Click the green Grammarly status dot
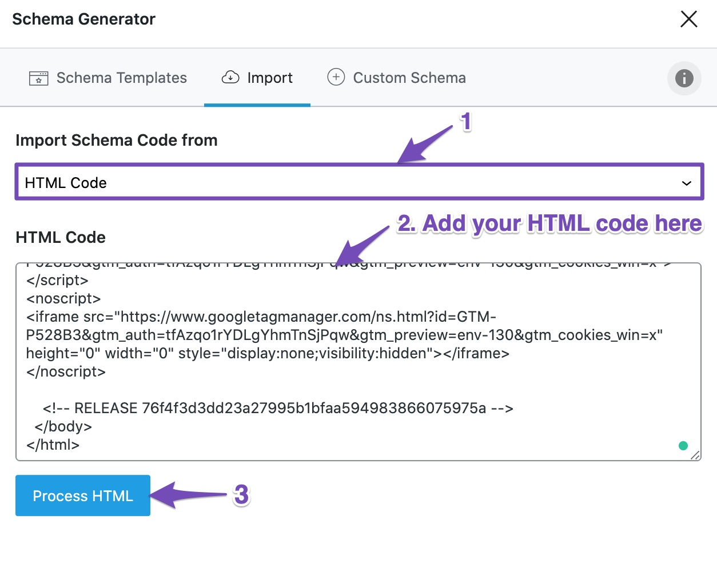717x588 pixels. coord(683,446)
